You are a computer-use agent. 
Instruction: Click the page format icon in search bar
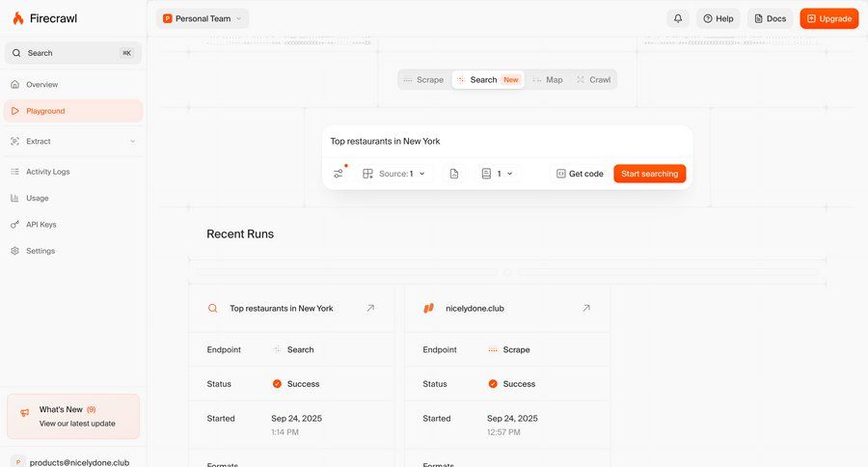coord(454,174)
